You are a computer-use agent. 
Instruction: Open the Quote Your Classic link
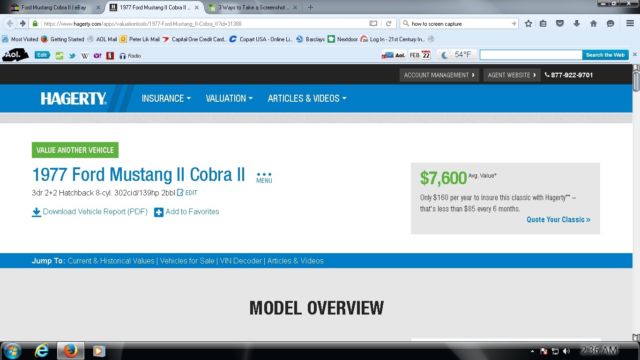click(558, 220)
